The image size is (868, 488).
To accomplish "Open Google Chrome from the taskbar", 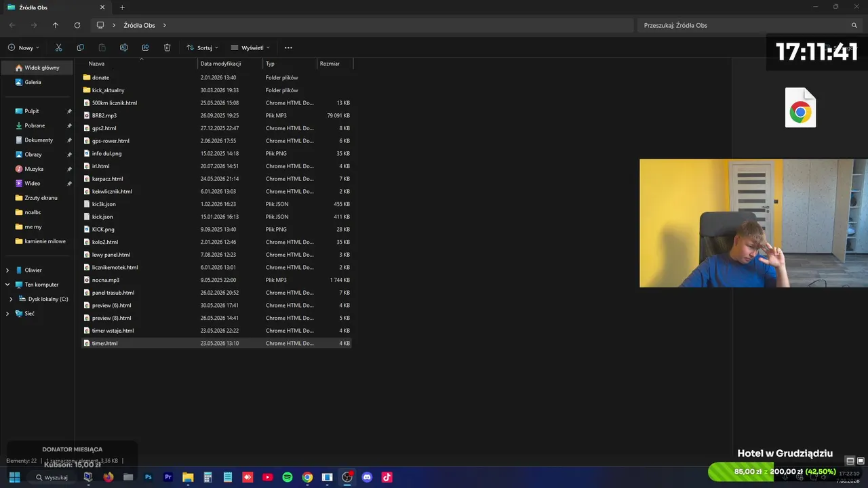I will (307, 477).
